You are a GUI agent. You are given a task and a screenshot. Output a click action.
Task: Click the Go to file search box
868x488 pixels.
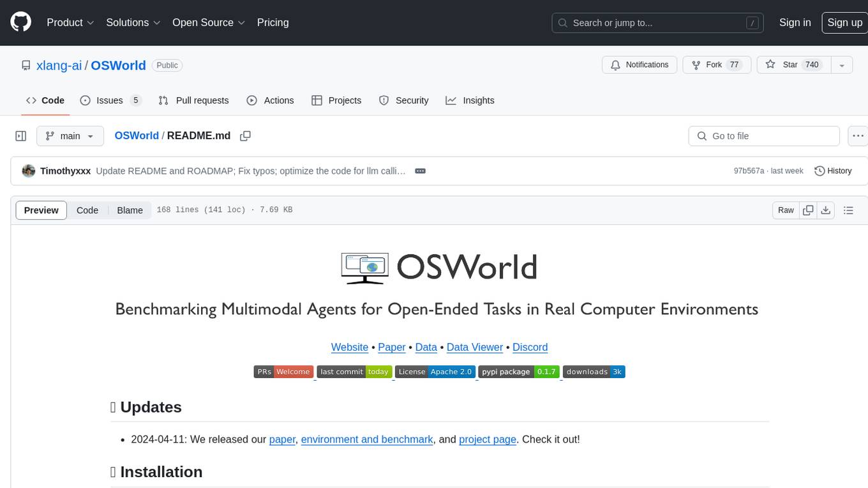tap(764, 136)
